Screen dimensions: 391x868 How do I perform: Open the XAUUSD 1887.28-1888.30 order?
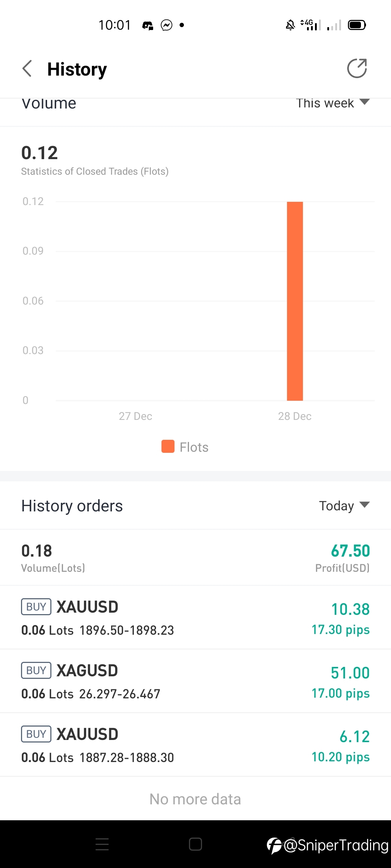click(195, 745)
